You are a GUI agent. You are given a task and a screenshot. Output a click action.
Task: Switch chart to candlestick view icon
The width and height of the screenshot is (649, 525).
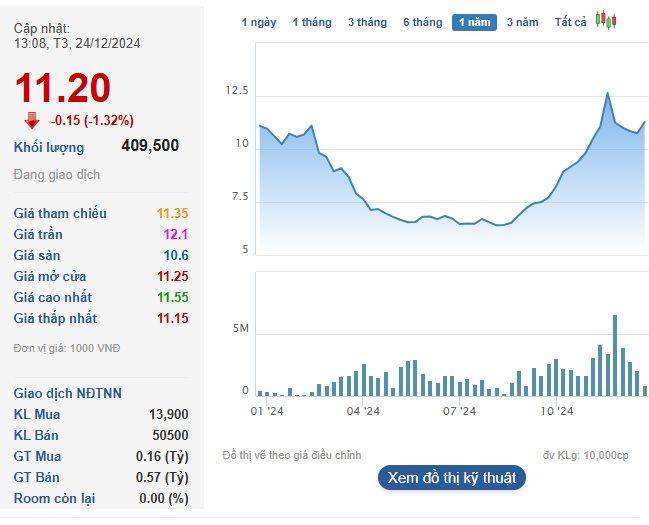pos(605,21)
